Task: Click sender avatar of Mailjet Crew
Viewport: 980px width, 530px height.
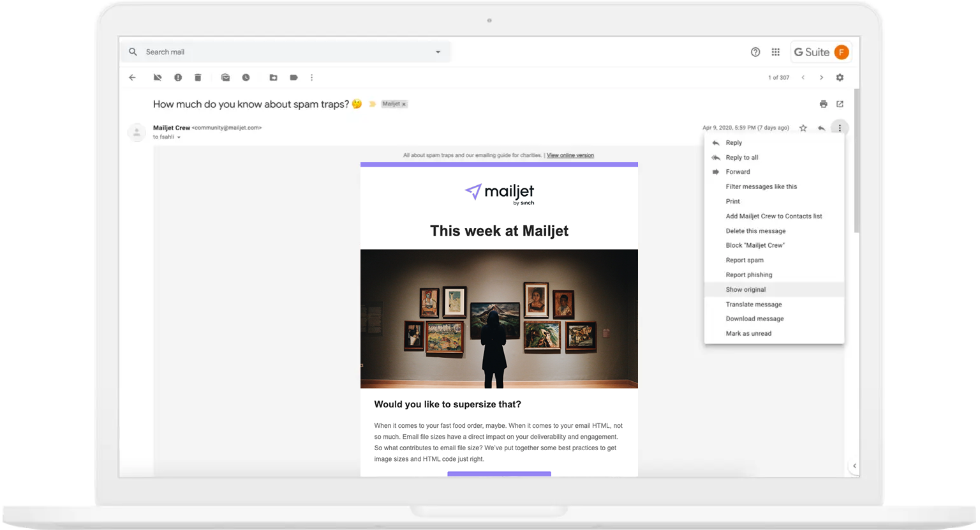Action: pos(137,132)
